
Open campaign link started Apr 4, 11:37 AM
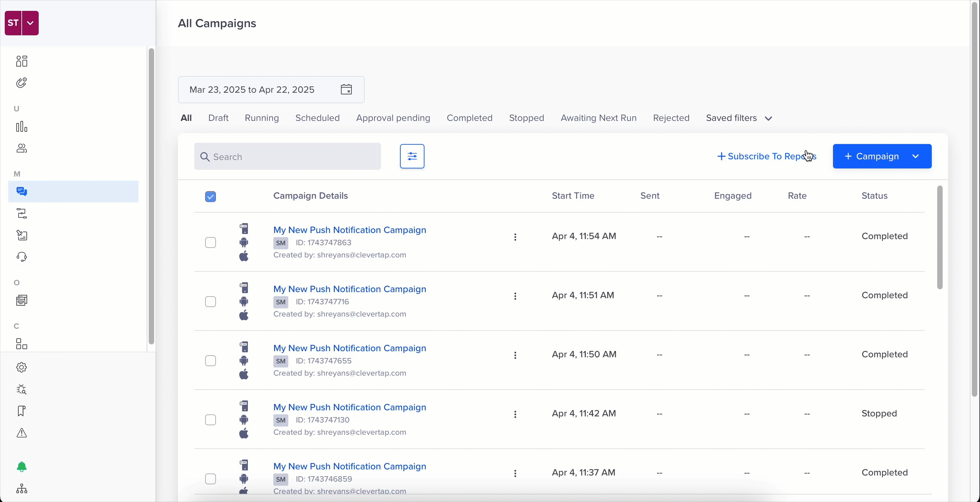coord(350,466)
